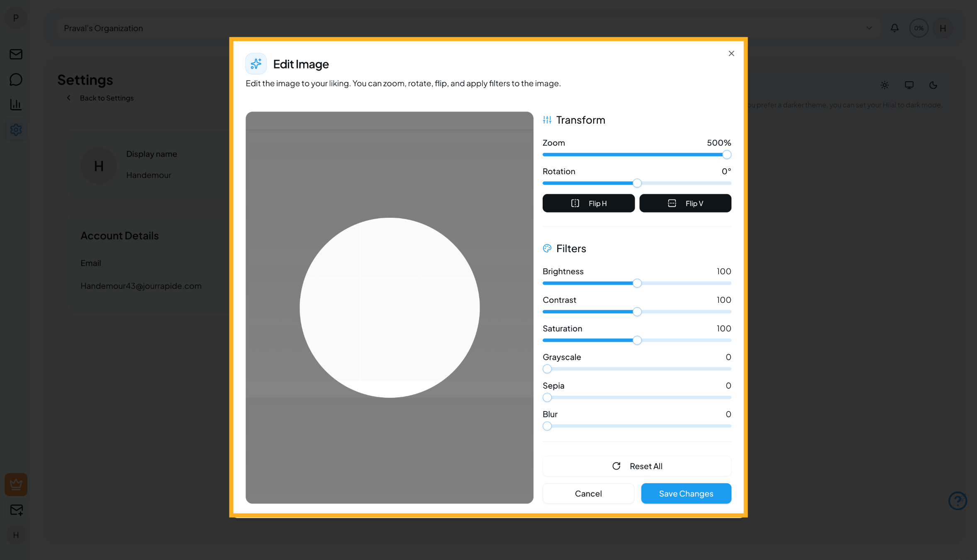Click the Brightness slider handle
Image resolution: width=977 pixels, height=560 pixels.
click(637, 283)
